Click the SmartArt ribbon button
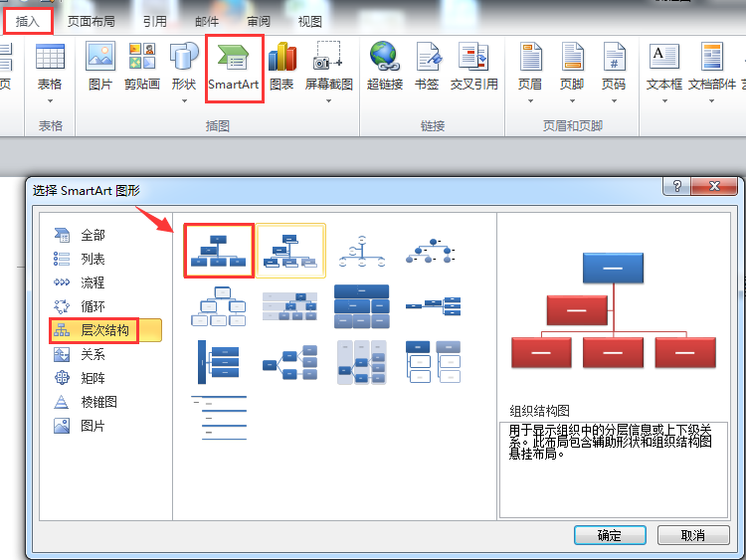Screen dimensions: 746x560 (234, 68)
